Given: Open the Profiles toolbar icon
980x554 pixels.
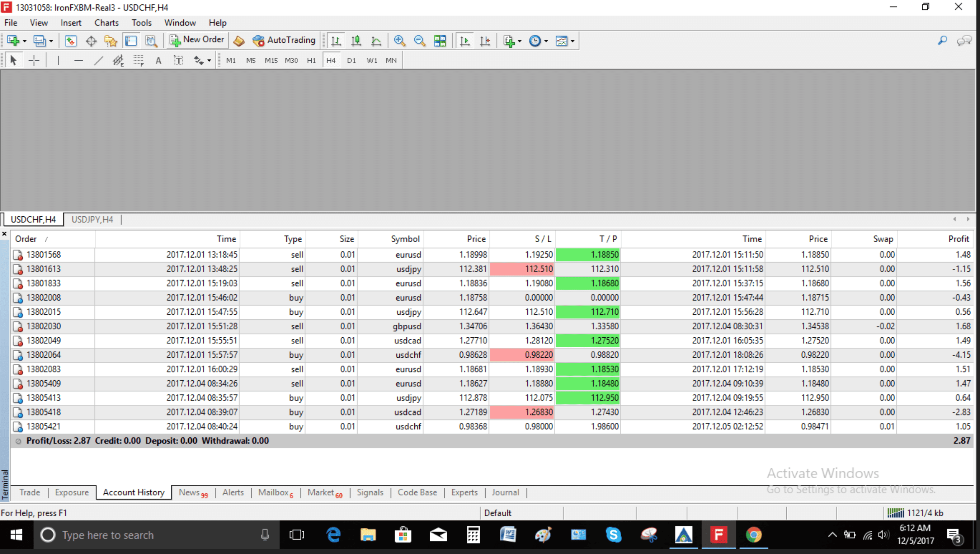Looking at the screenshot, I should pyautogui.click(x=39, y=40).
